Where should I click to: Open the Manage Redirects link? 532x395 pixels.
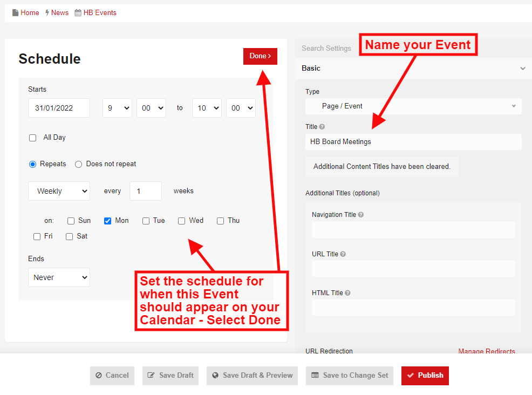487,351
